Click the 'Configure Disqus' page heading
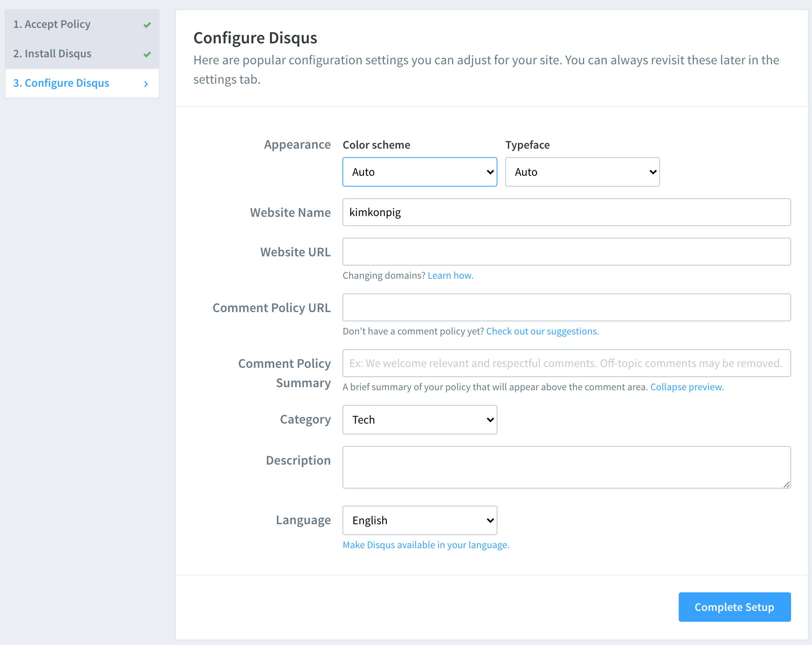Image resolution: width=812 pixels, height=645 pixels. pos(255,38)
